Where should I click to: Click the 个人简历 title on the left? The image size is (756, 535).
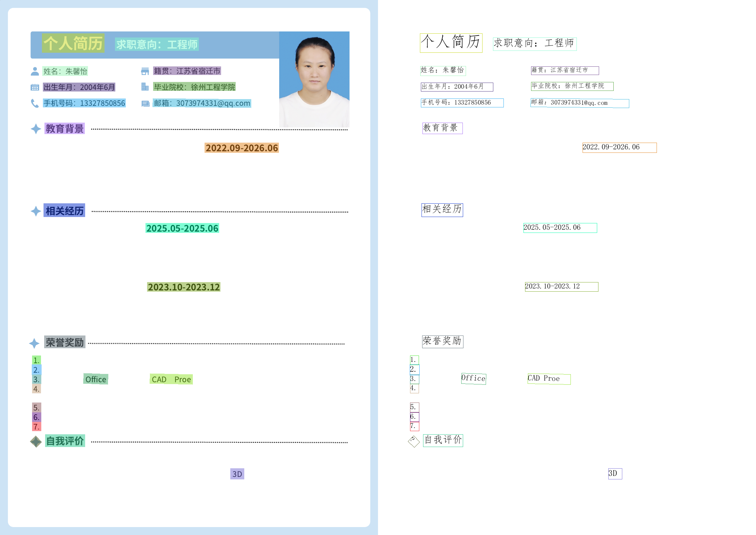[x=73, y=43]
